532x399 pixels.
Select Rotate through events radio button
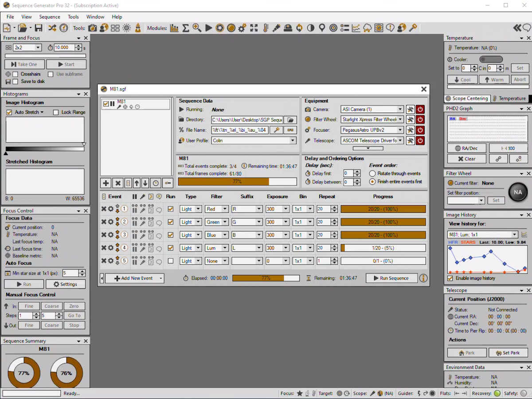pyautogui.click(x=372, y=173)
